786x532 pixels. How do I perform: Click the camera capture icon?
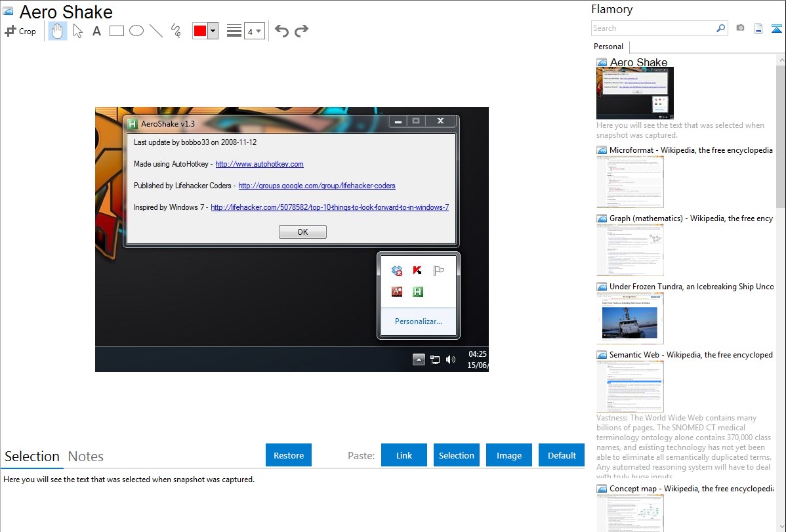(740, 28)
